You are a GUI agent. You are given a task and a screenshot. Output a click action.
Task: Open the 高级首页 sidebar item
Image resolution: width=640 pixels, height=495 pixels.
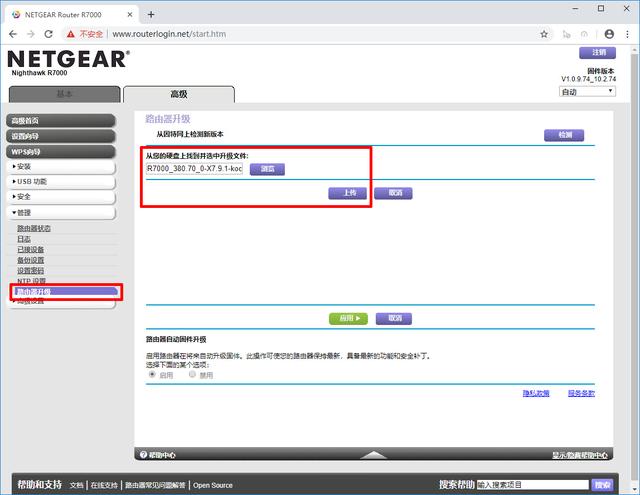coord(61,121)
